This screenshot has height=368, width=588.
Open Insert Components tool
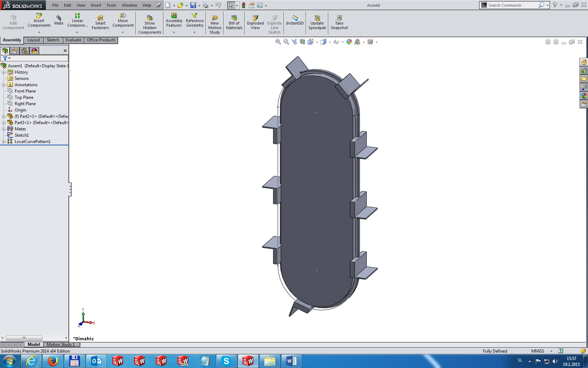(39, 20)
